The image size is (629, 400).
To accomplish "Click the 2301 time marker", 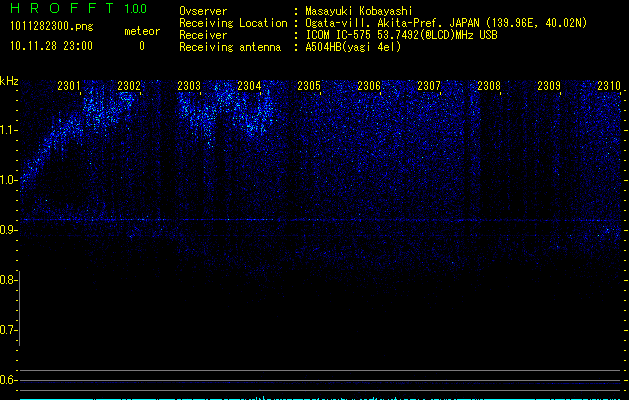I will 69,85.
